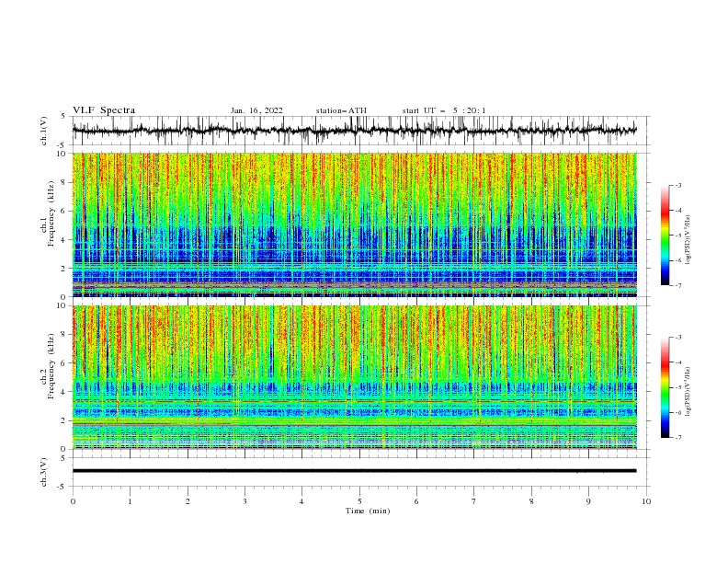Screen dimensions: 728x563
Task: Click the ch.2 spectrogram panel
Action: tap(354, 377)
